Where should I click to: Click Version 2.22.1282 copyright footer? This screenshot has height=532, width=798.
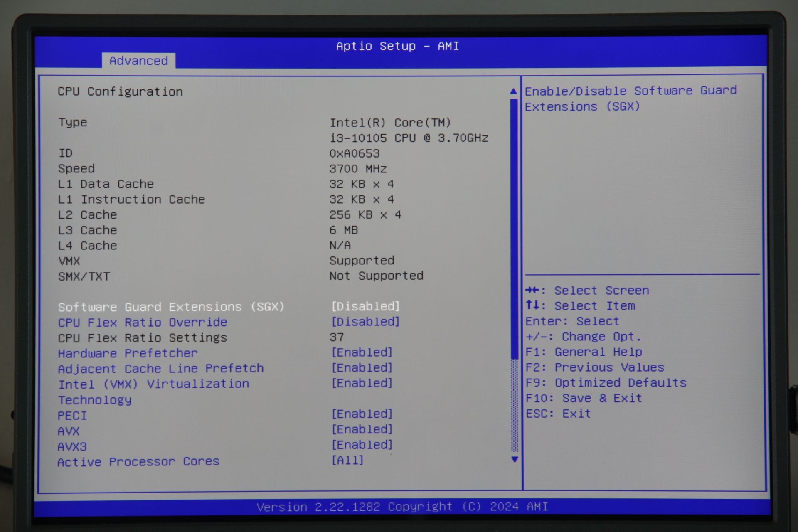pos(402,507)
